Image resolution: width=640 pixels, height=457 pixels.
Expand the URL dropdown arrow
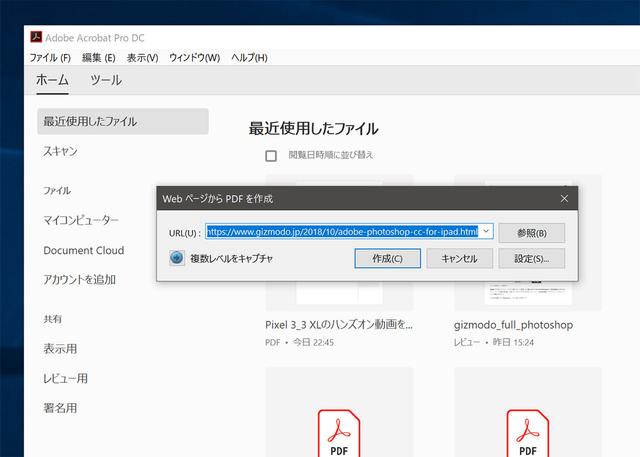486,231
